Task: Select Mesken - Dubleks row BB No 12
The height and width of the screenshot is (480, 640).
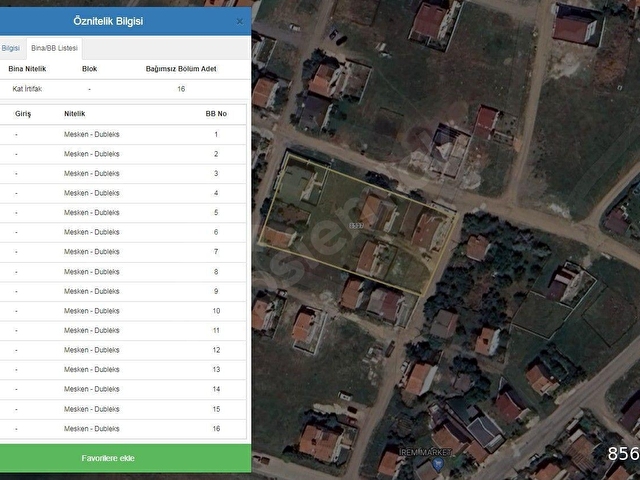Action: point(123,350)
